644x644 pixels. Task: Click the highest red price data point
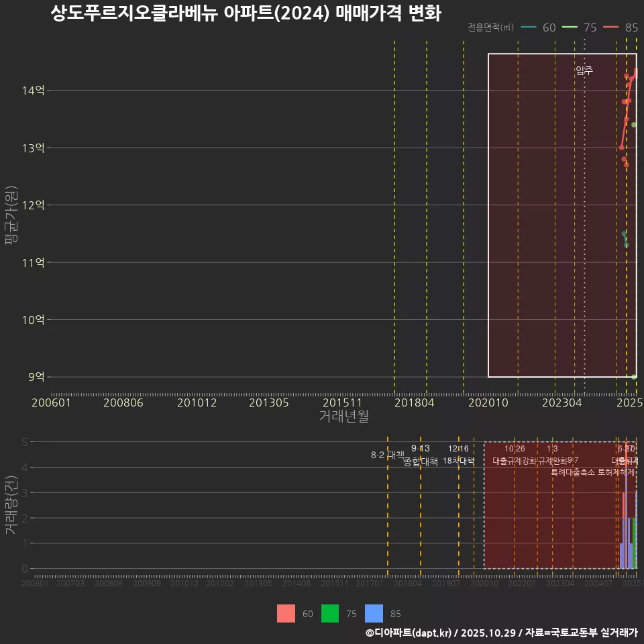(634, 70)
